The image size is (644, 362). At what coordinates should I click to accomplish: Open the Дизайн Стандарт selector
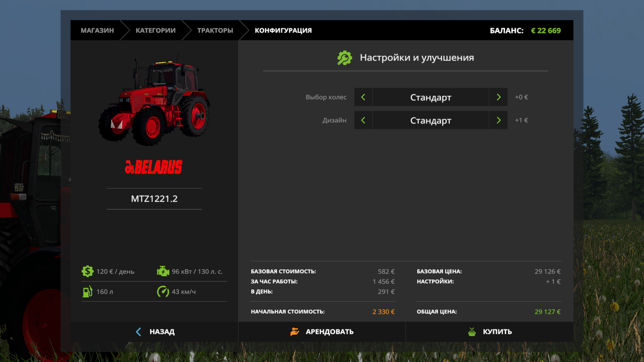[431, 120]
